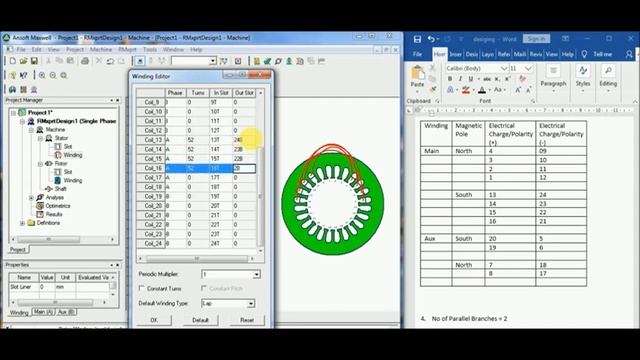The width and height of the screenshot is (640, 360).
Task: Click the Styles icon in Word ribbon
Action: [x=583, y=71]
